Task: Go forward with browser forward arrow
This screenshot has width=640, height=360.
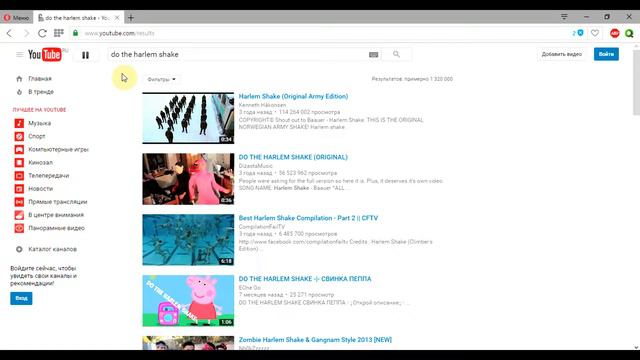Action: tap(26, 33)
